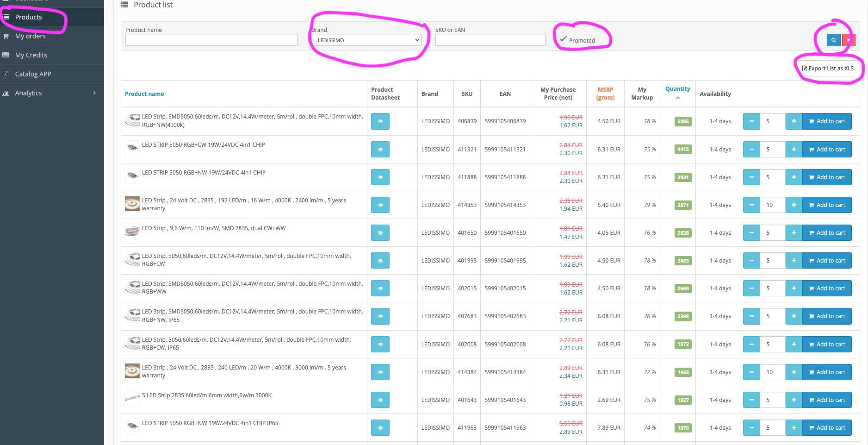Image resolution: width=868 pixels, height=445 pixels.
Task: Expand the Analytics menu
Action: click(x=52, y=93)
